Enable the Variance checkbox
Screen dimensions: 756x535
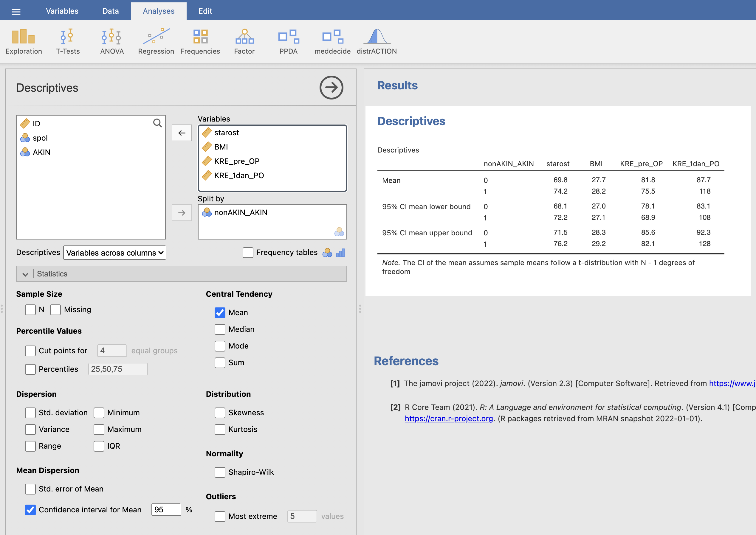coord(30,429)
